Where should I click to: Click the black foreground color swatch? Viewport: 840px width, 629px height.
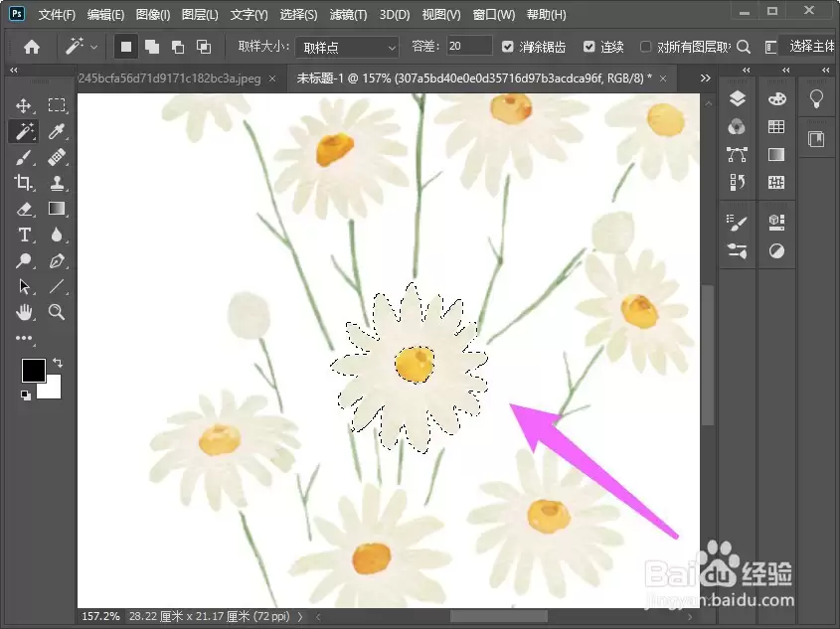(33, 371)
